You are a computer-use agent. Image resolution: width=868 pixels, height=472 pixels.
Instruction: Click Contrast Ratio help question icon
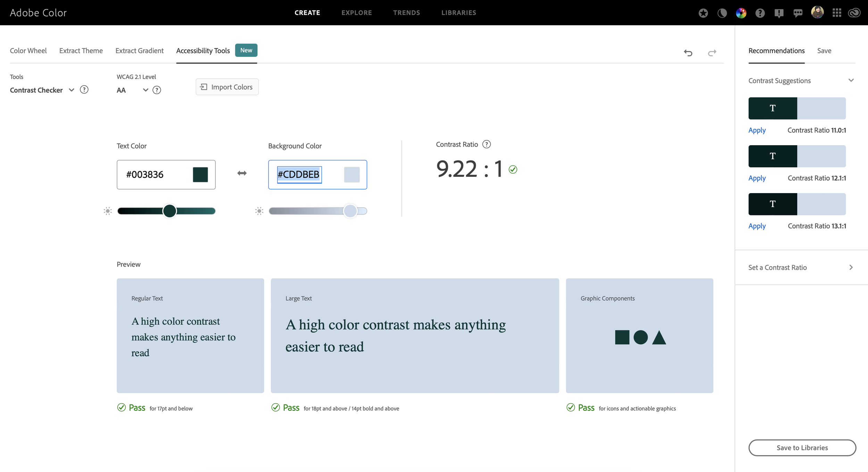click(486, 144)
